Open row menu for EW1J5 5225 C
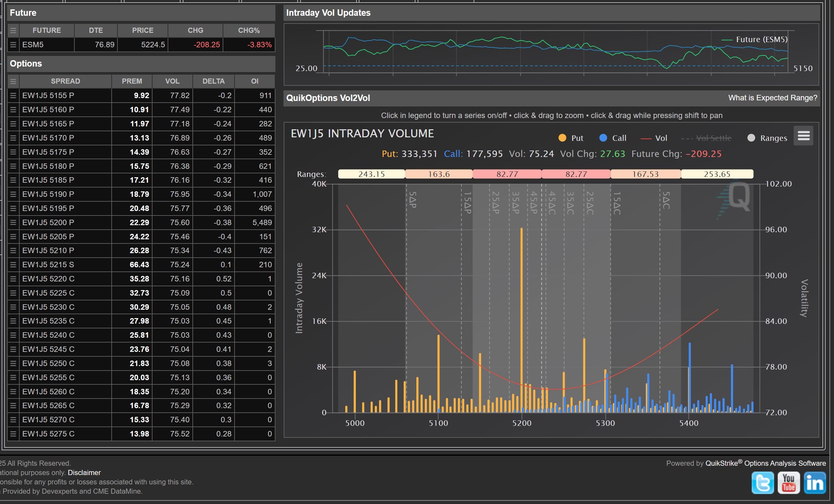 13,293
